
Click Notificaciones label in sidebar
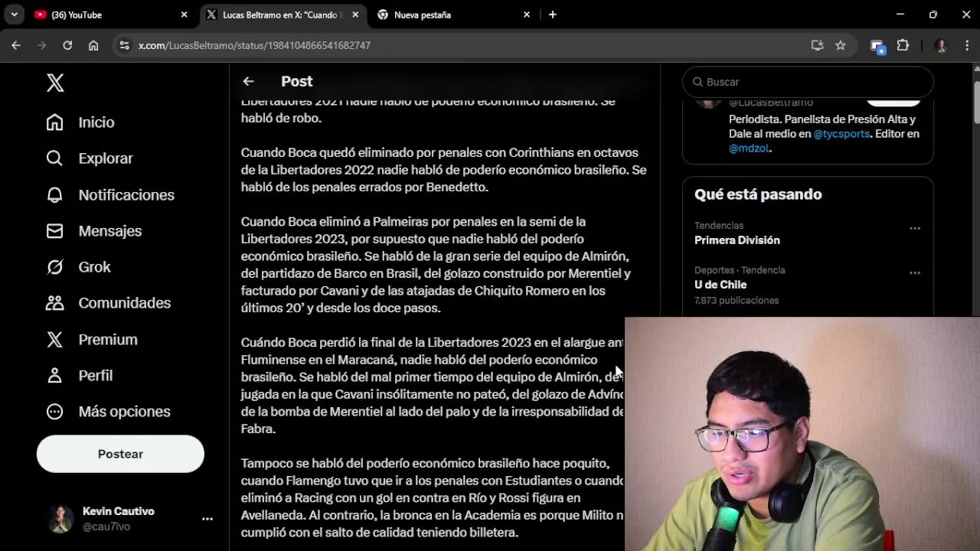point(126,194)
